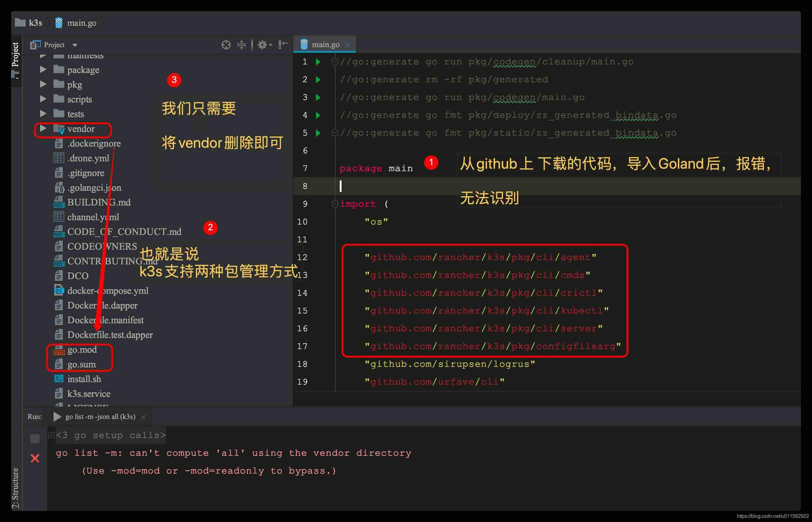Select the k3s.service file
The image size is (812, 522).
[88, 394]
